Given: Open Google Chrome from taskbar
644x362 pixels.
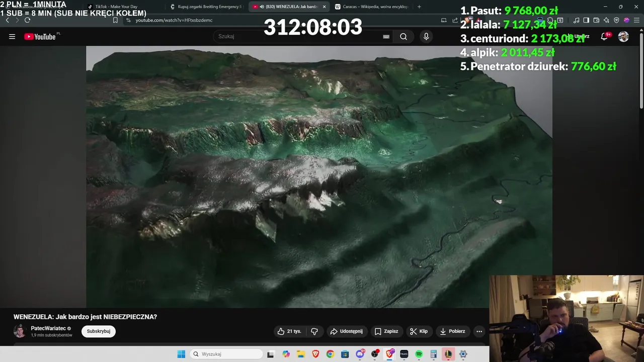Looking at the screenshot, I should click(330, 354).
